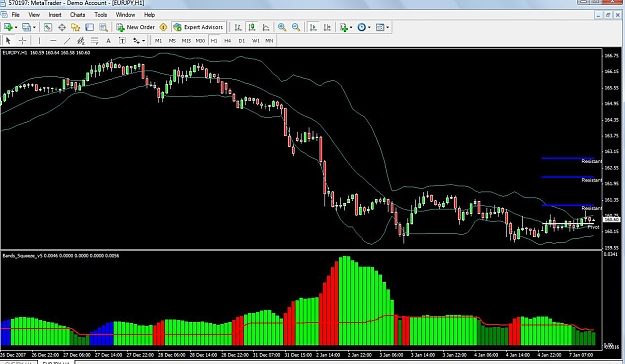Viewport: 625px width, 364px height.
Task: Open the Templates dropdown arrow
Action: (x=387, y=27)
